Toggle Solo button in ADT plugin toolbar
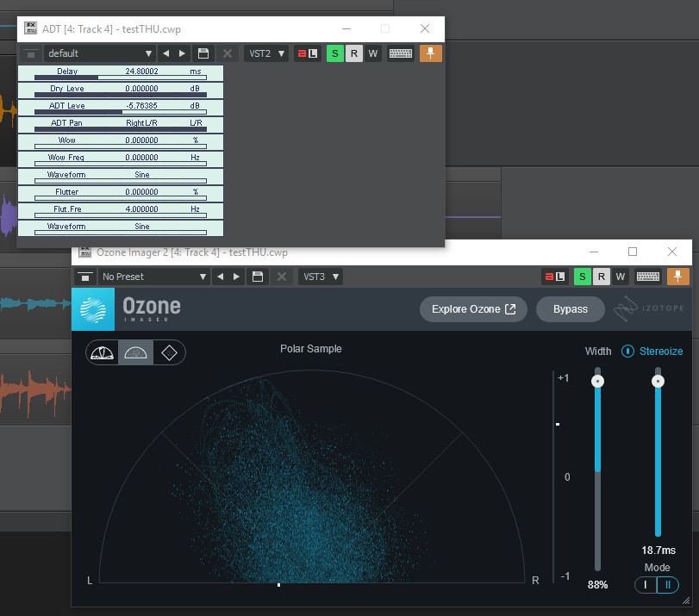 click(x=334, y=53)
